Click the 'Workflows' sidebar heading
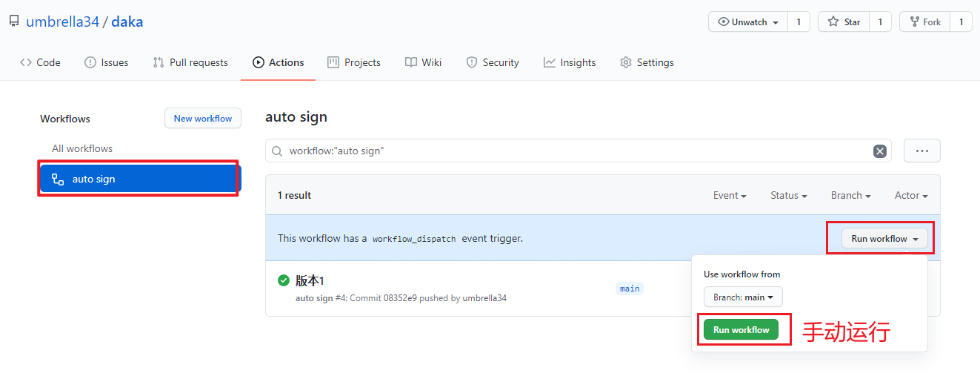 pyautogui.click(x=65, y=119)
